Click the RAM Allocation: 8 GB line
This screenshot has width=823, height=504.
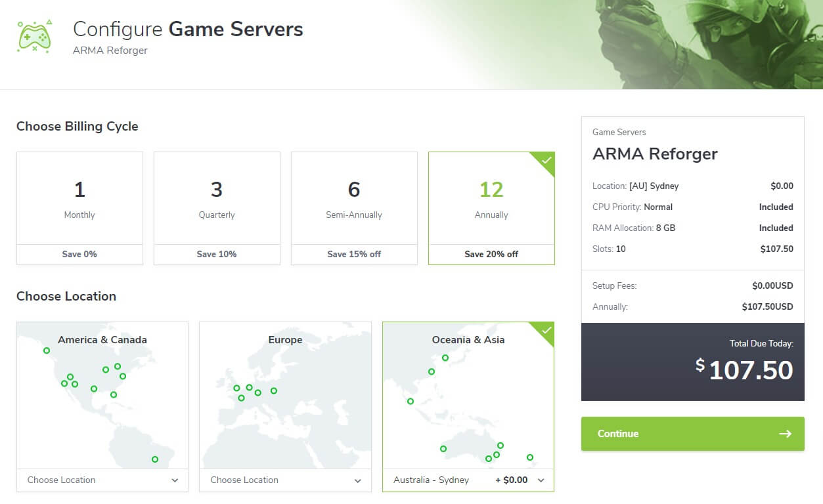click(x=693, y=228)
